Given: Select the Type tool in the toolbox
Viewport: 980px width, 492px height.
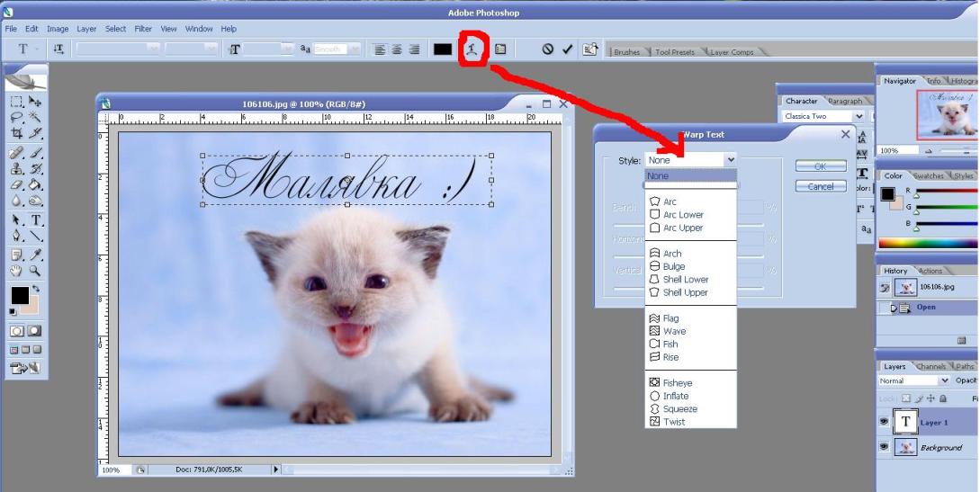Looking at the screenshot, I should 36,219.
